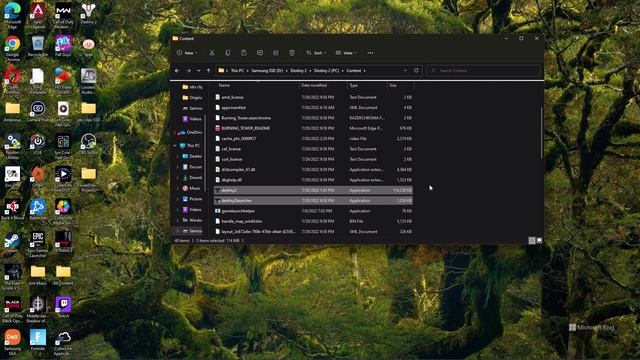Expand the OneDrive tree node
This screenshot has width=640, height=360.
175,133
